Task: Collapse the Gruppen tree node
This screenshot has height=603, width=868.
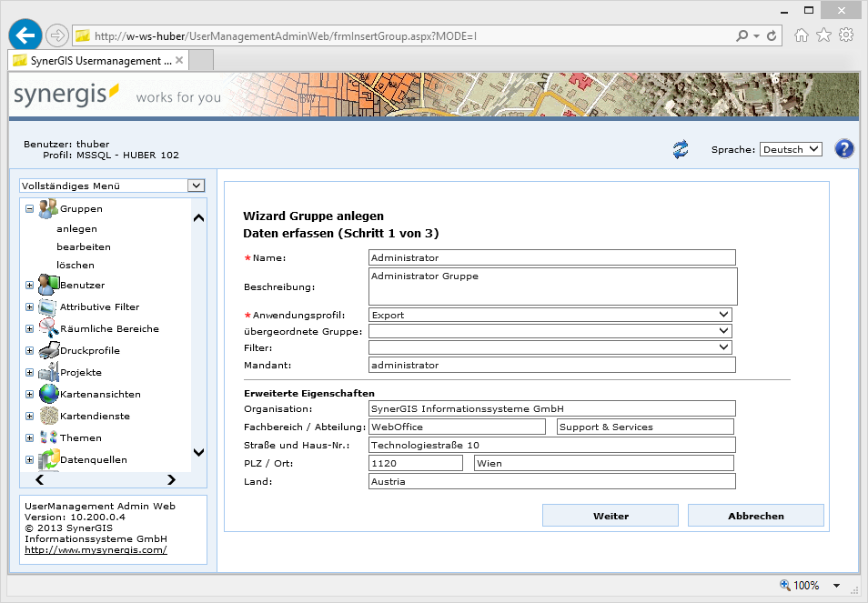Action: tap(29, 208)
